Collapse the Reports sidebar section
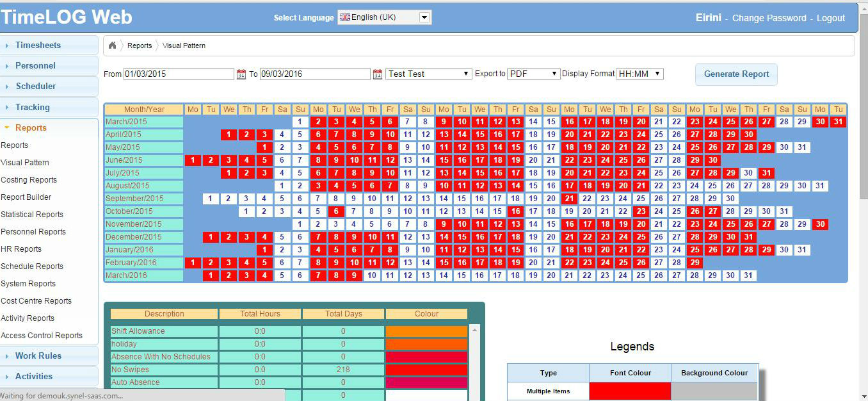This screenshot has height=401, width=868. pos(31,128)
